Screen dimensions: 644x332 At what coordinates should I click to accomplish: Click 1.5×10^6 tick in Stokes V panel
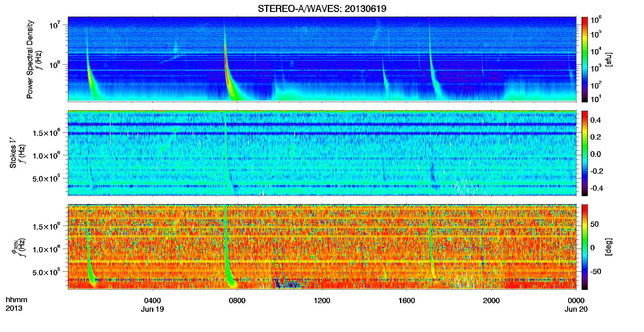click(46, 133)
